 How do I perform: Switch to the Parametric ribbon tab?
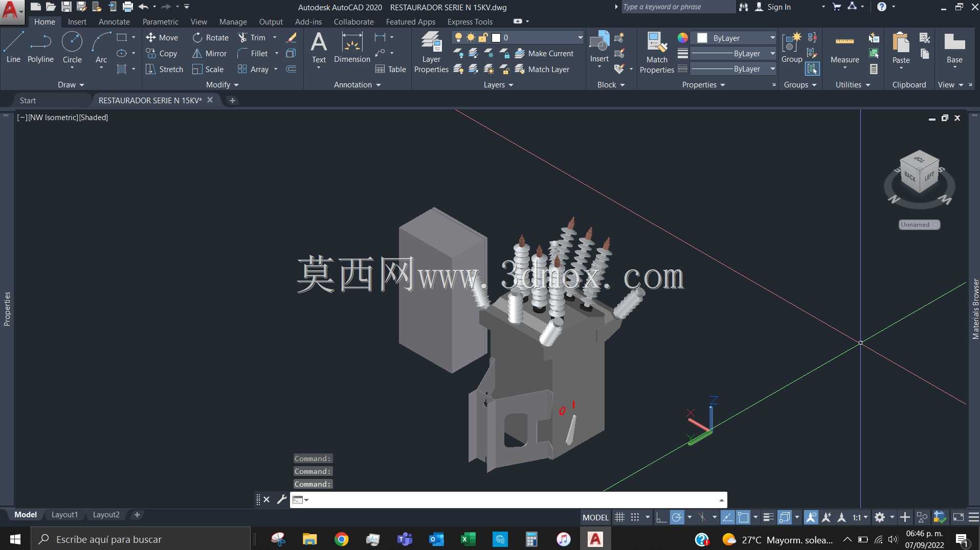click(161, 21)
